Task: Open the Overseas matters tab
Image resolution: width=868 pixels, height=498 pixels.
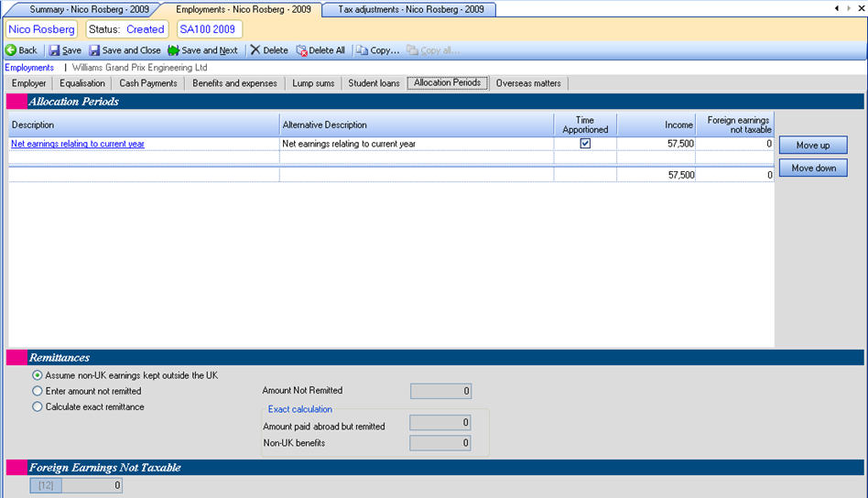Action: pos(528,83)
